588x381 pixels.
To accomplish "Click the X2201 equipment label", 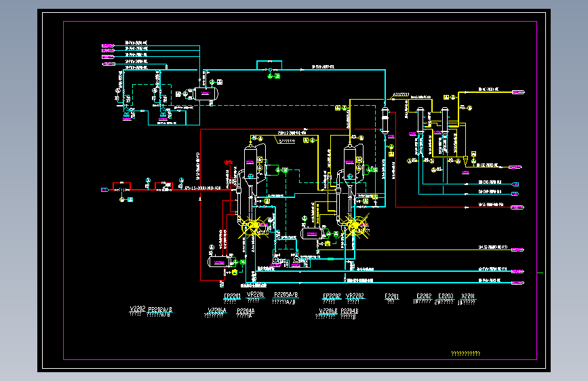I will 468,296.
